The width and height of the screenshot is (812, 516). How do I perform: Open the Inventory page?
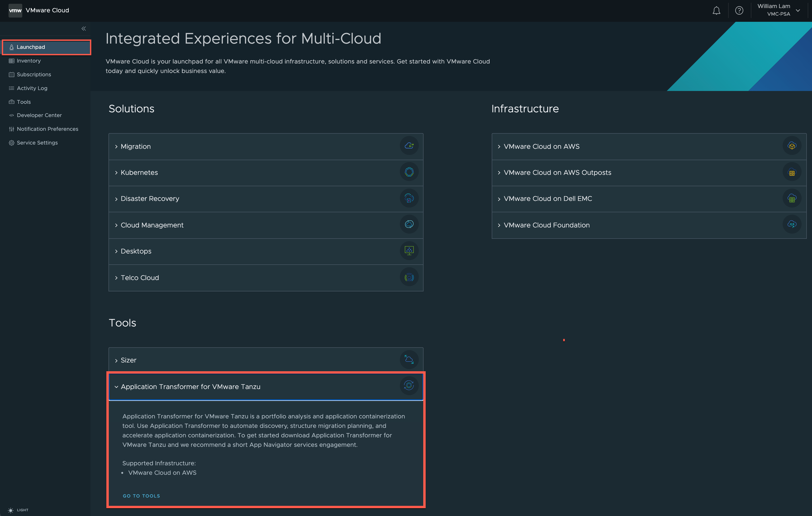click(x=29, y=61)
